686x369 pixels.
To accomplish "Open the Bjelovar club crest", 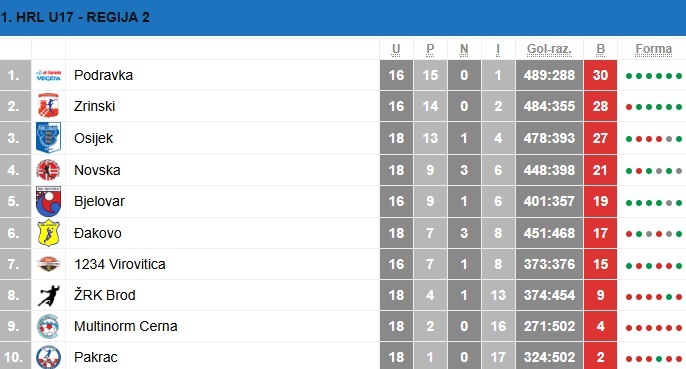I will tap(49, 201).
